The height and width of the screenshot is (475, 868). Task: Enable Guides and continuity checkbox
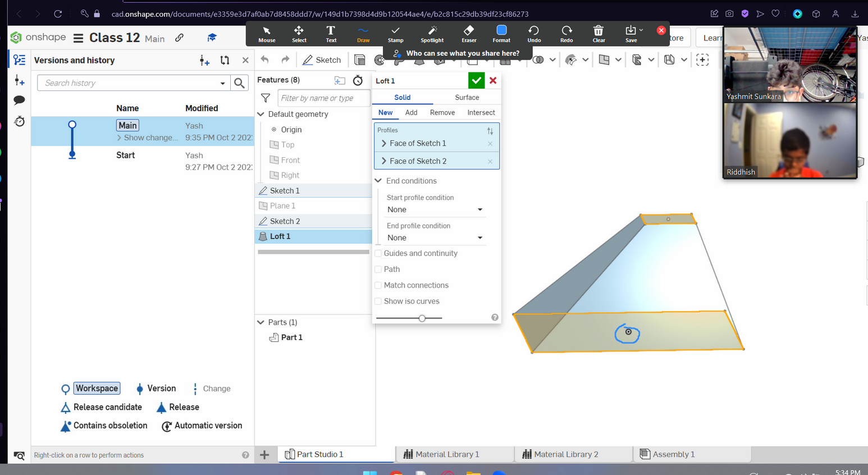pyautogui.click(x=378, y=254)
